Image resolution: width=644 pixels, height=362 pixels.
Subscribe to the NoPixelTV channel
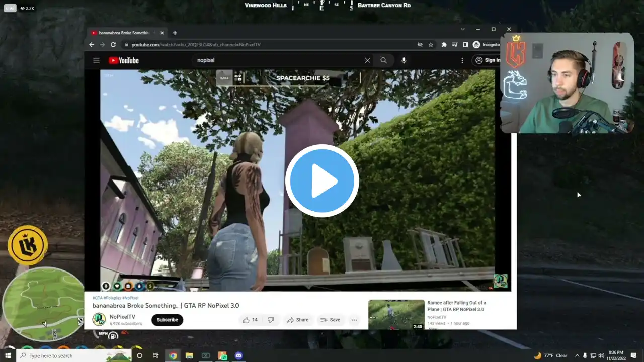[167, 320]
